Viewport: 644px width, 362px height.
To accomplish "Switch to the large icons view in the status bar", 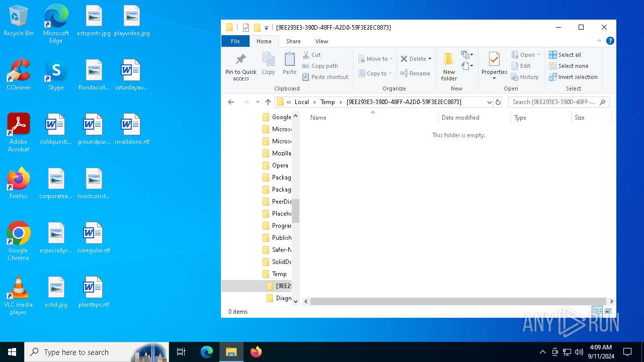I will (x=608, y=311).
